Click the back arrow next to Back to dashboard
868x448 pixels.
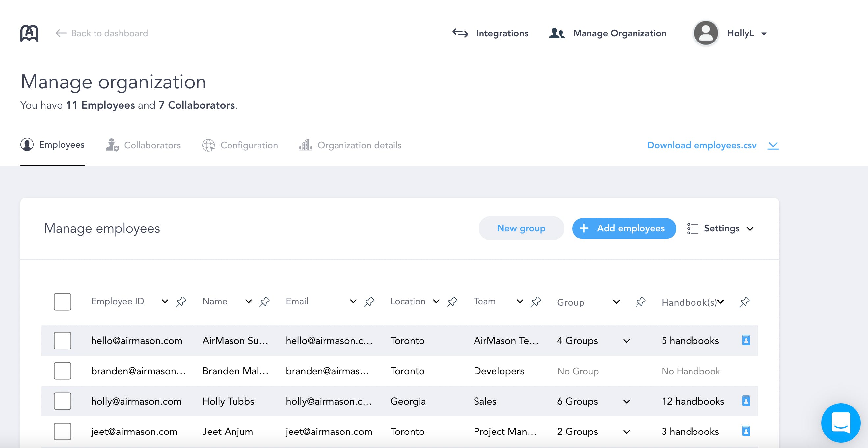(61, 33)
